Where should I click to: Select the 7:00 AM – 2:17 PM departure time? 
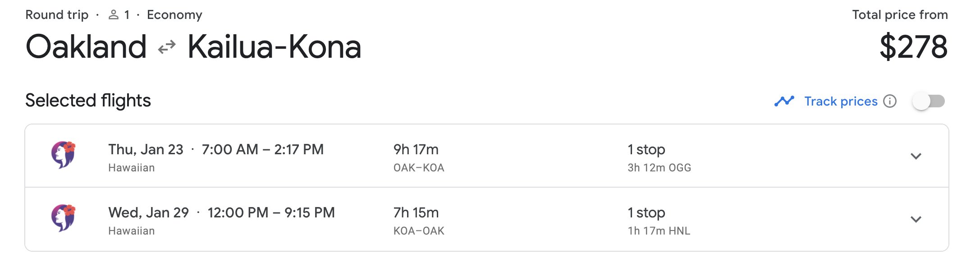(262, 149)
